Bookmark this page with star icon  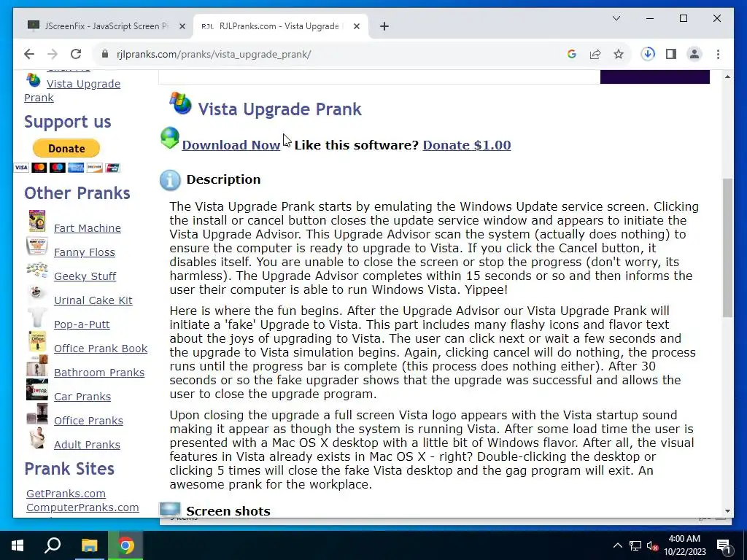coord(619,54)
